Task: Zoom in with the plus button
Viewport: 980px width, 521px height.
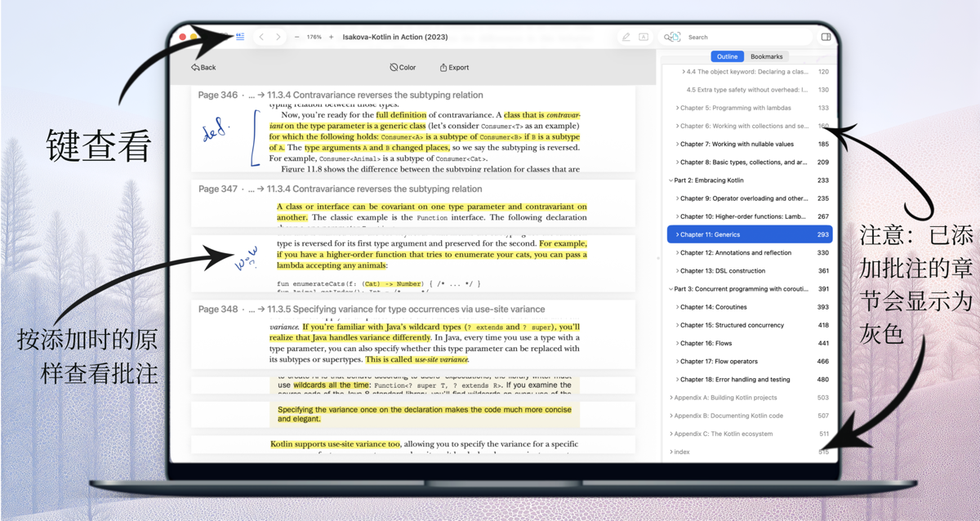Action: (331, 37)
